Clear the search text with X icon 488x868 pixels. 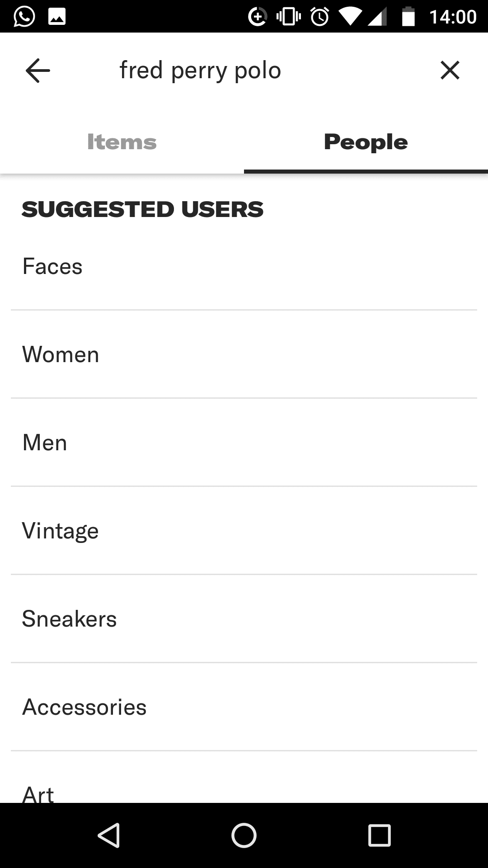pyautogui.click(x=450, y=71)
